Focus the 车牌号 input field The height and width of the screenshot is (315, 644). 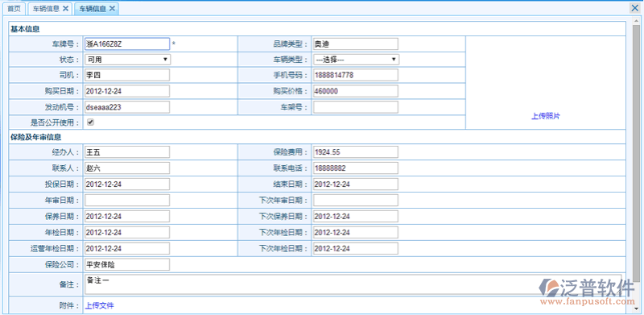(127, 44)
